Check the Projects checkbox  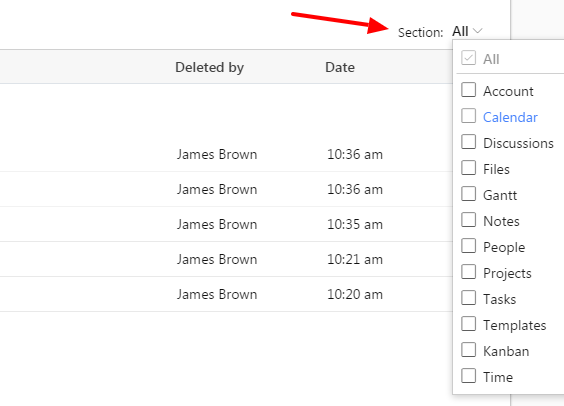468,272
